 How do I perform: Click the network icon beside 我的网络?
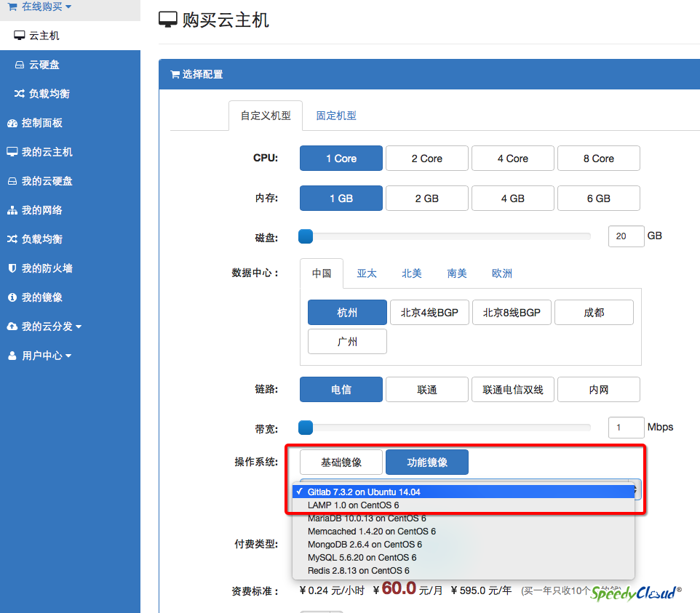coord(12,210)
